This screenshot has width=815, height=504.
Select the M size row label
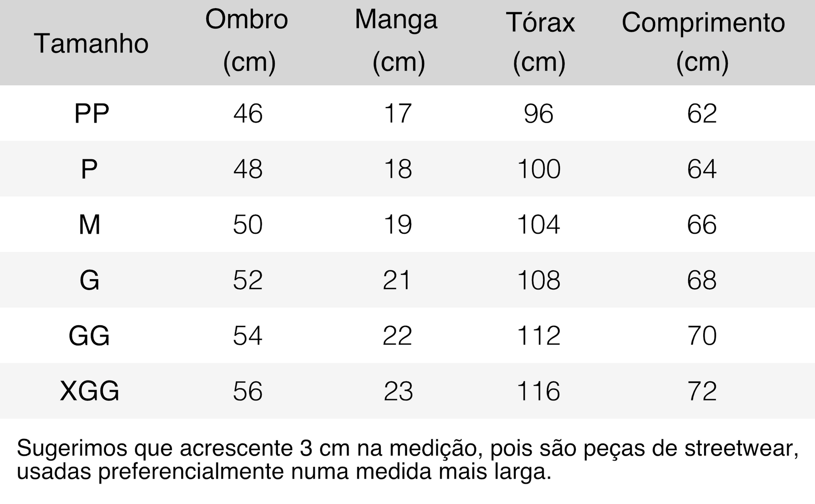click(x=89, y=224)
